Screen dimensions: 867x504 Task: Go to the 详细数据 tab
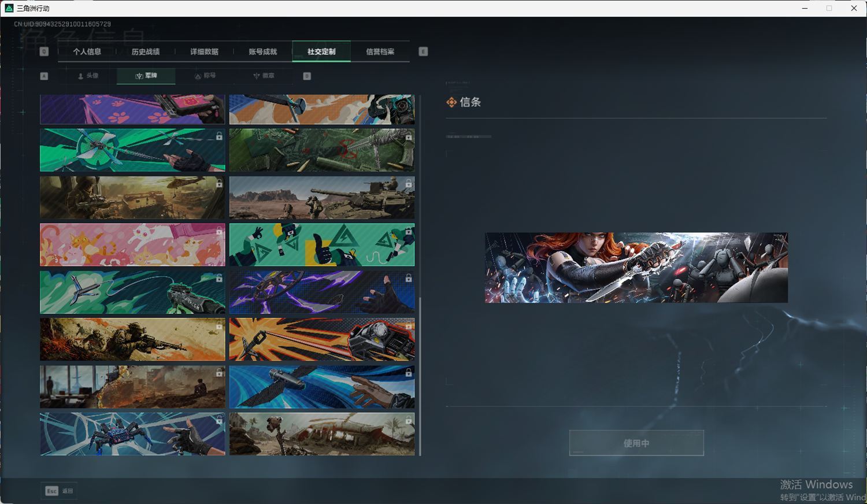204,51
